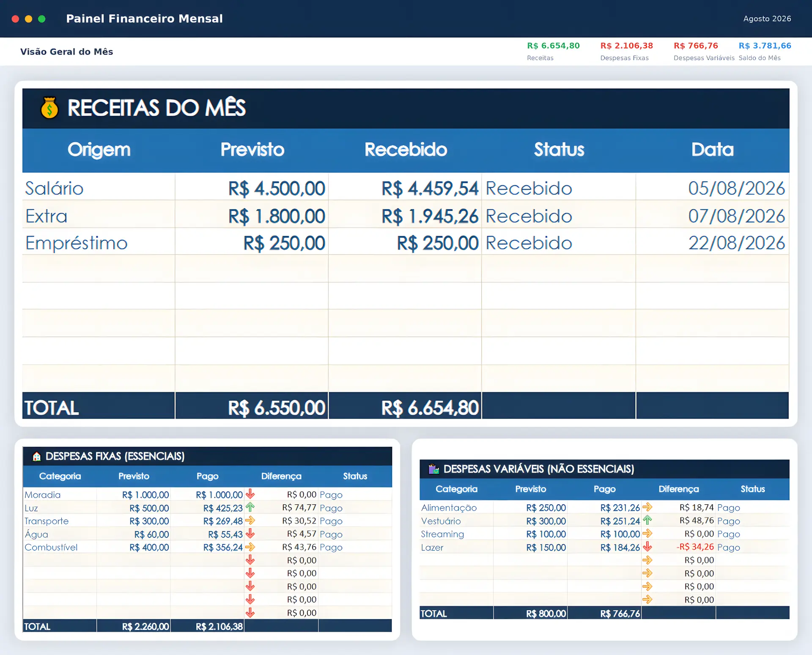Image resolution: width=812 pixels, height=655 pixels.
Task: Select the date 22/08/2026
Action: tap(736, 243)
